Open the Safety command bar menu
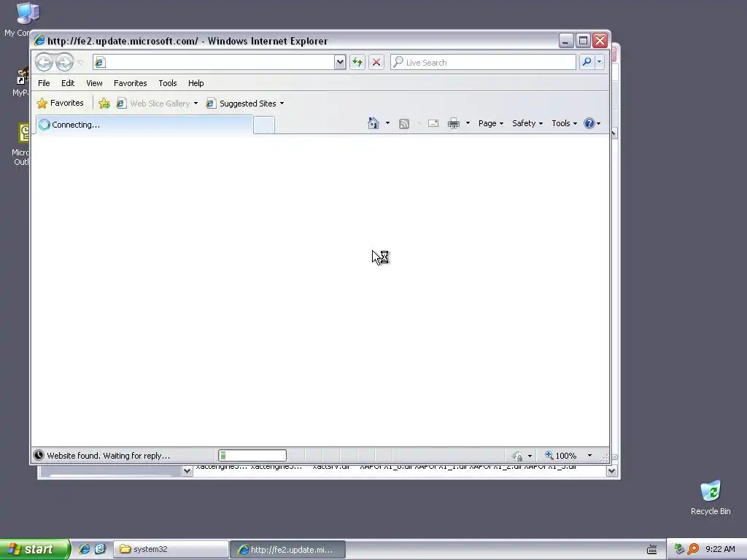Image resolution: width=747 pixels, height=560 pixels. click(x=527, y=123)
